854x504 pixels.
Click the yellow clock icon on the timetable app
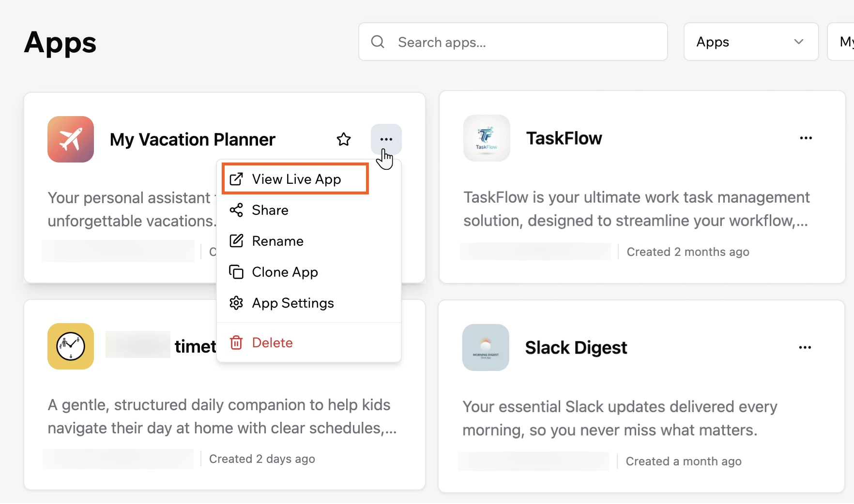71,346
